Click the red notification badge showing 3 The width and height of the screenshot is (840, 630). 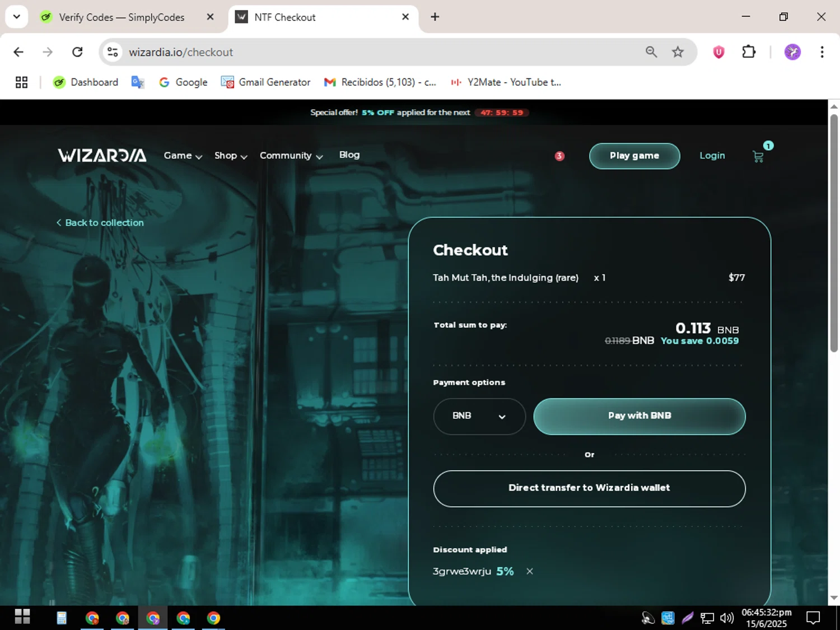[x=559, y=156]
